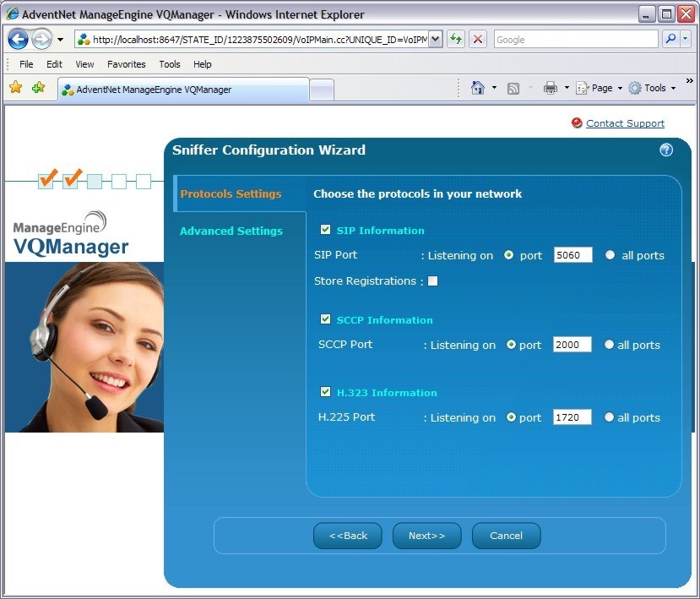Refresh the page with the green arrows icon
This screenshot has width=700, height=599.
(456, 40)
